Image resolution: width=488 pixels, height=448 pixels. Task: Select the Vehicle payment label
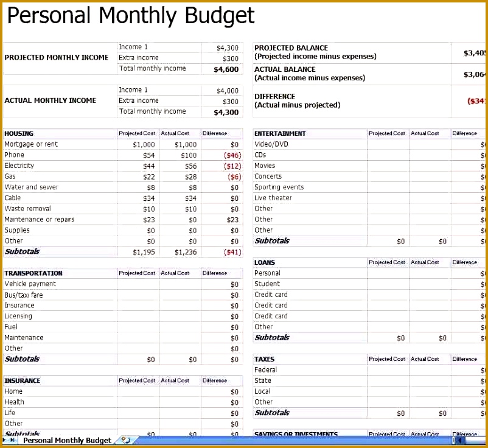(x=30, y=284)
